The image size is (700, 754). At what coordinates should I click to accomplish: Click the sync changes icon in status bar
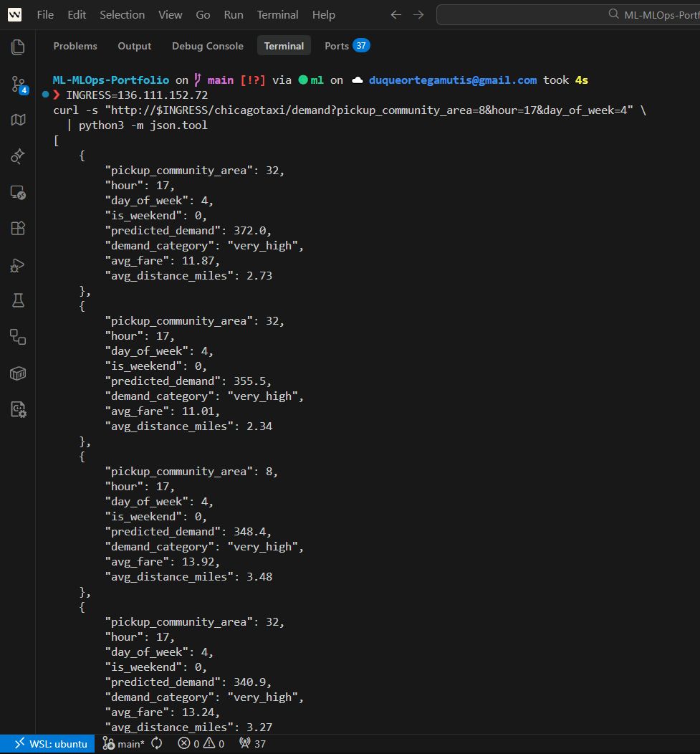click(157, 744)
